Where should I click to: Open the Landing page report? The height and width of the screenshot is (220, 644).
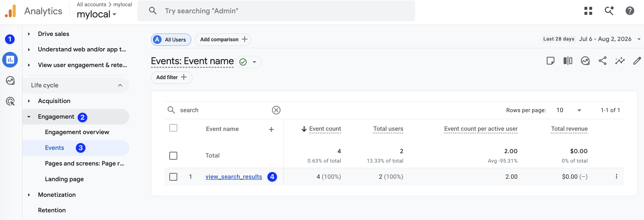[64, 179]
